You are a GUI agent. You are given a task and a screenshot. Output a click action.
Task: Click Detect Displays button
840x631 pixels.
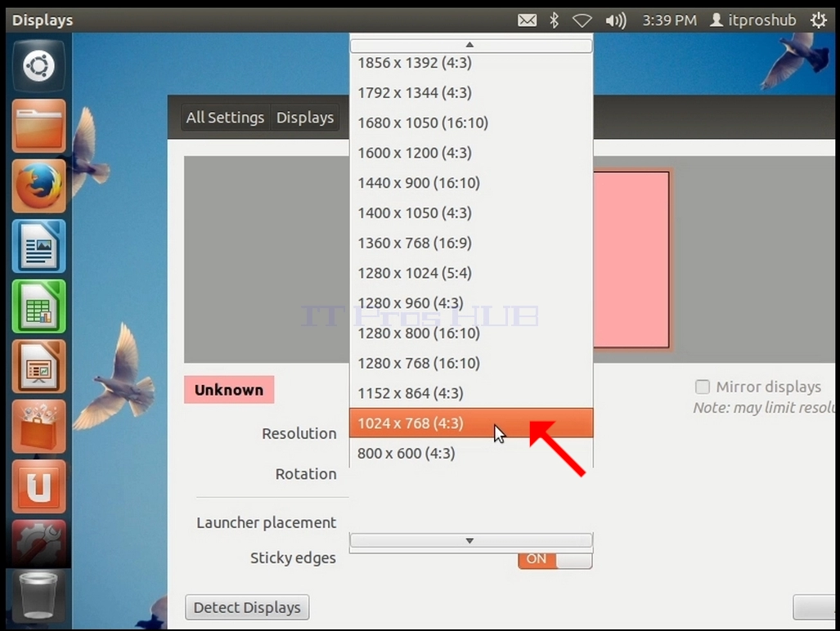click(247, 607)
